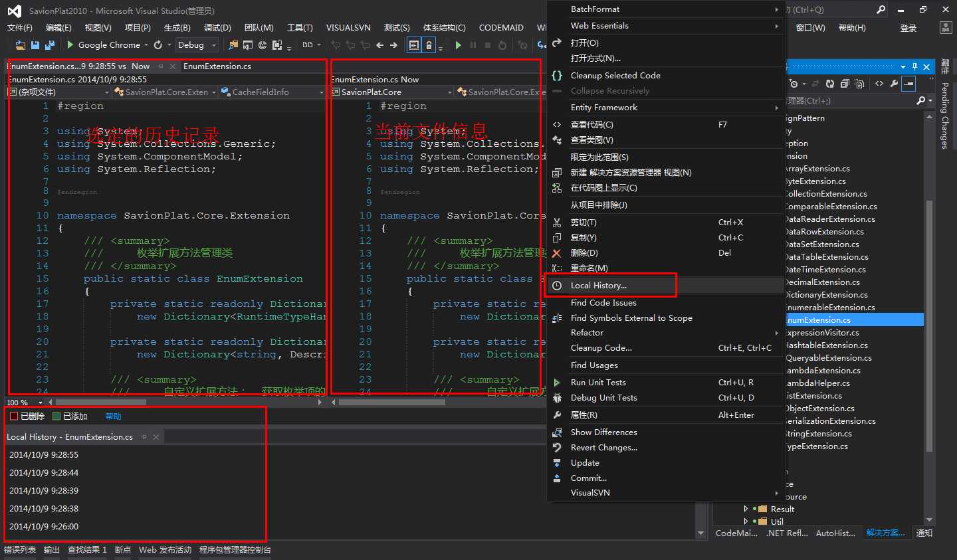Open the Solution Explorer window options arrow
Image resolution: width=957 pixels, height=560 pixels.
[903, 66]
